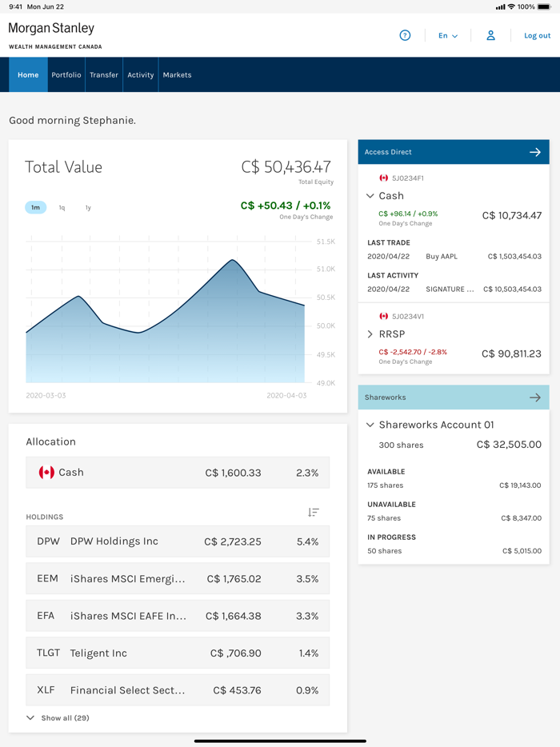
Task: Click the RRSP balance C$ 90,811.23
Action: [511, 354]
